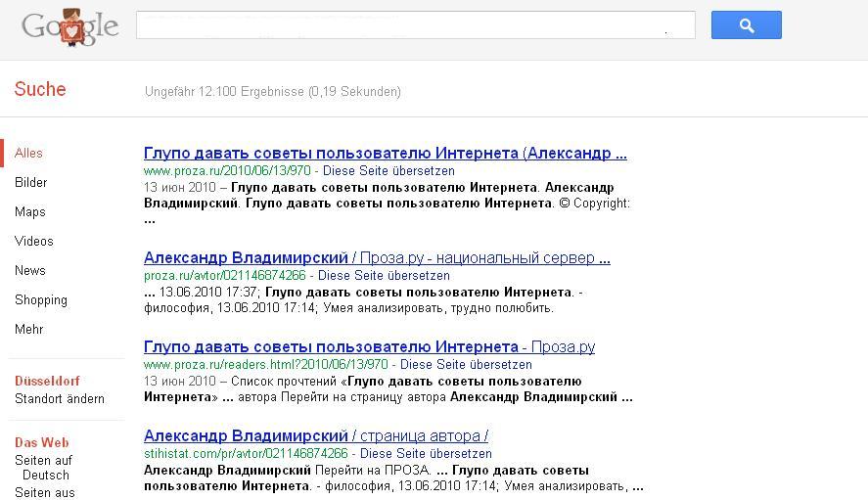Open Александр Владимирский / Проза.ру result
The width and height of the screenshot is (868, 500).
point(377,257)
